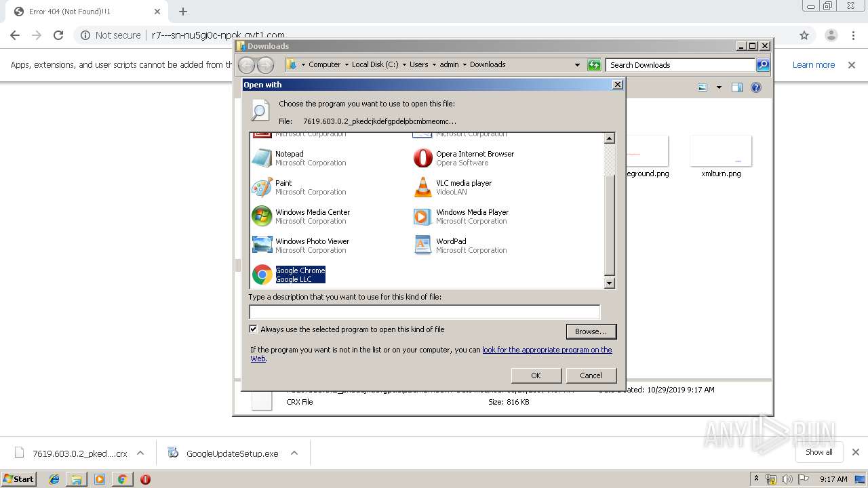Uncheck Always use the selected program
868x488 pixels.
(x=254, y=329)
